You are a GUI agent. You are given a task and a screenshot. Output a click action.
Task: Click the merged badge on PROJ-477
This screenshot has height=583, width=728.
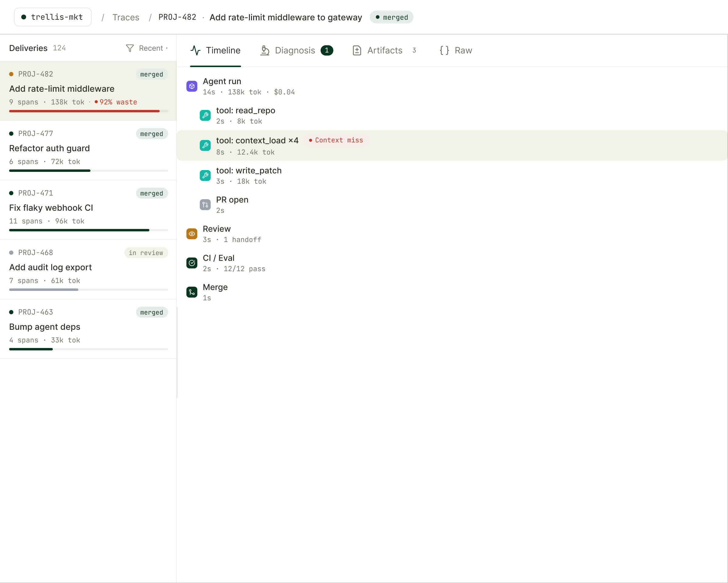click(x=152, y=134)
